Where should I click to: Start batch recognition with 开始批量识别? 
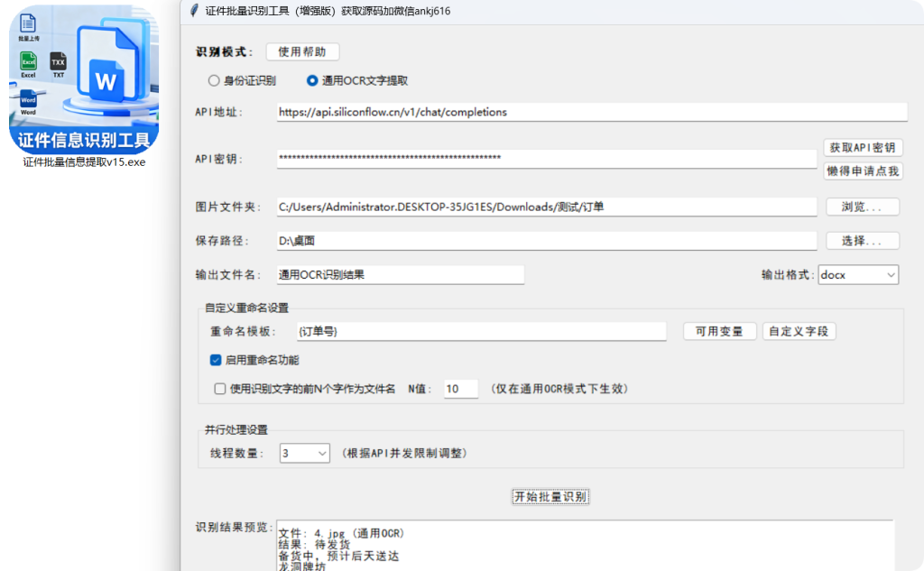550,496
